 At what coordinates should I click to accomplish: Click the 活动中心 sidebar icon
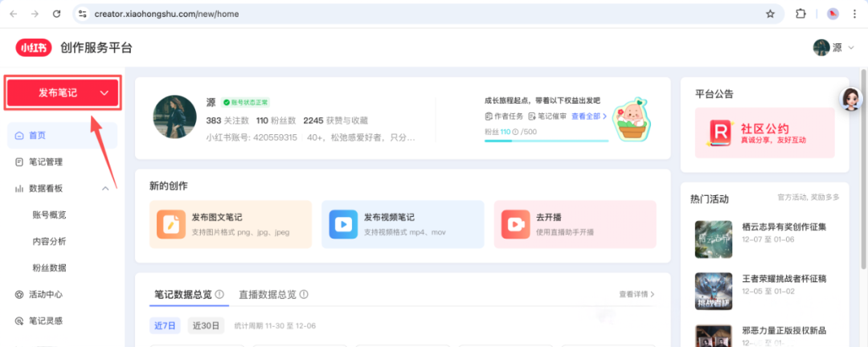(x=19, y=295)
